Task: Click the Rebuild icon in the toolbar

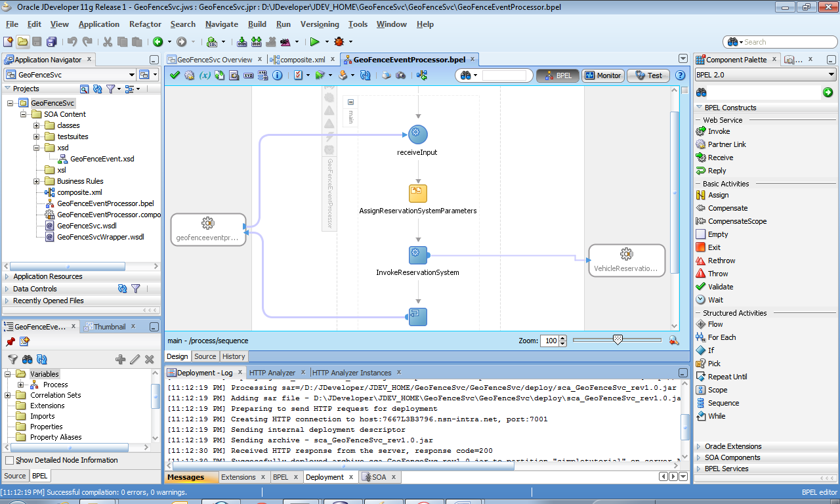Action: (256, 41)
